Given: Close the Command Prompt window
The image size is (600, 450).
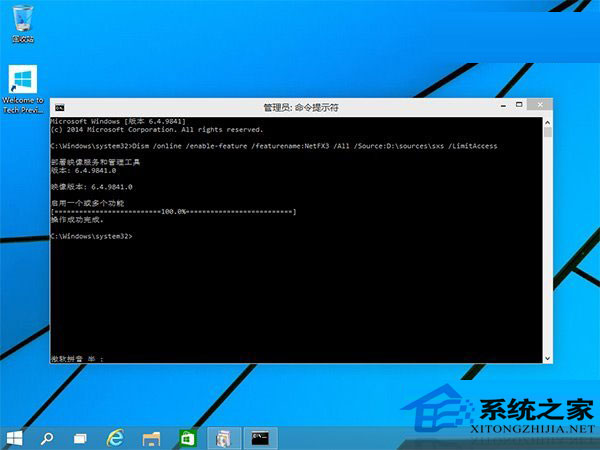Looking at the screenshot, I should coord(540,105).
